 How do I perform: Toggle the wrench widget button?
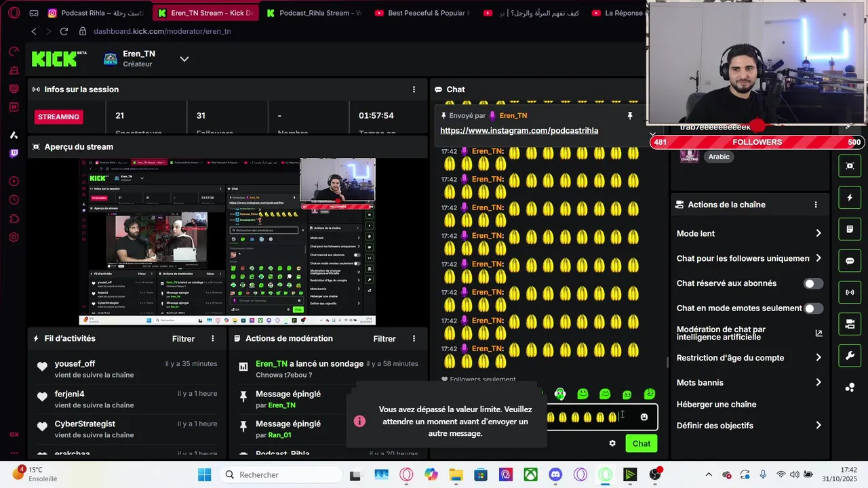(x=850, y=355)
